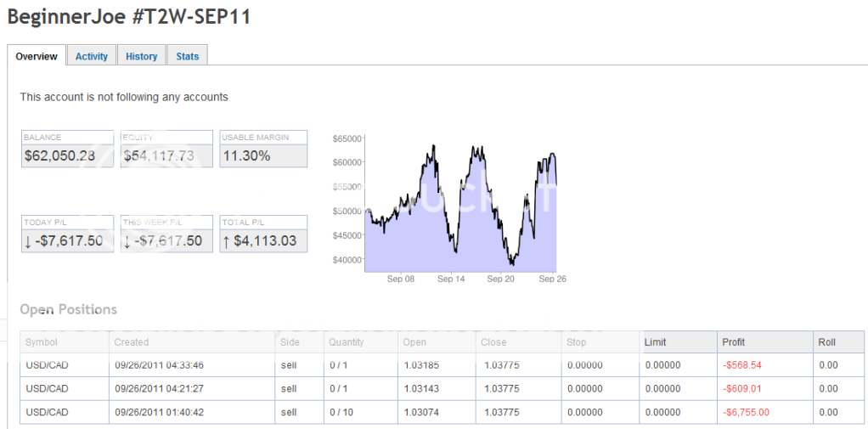Click the BeginnerJoe #T2W-SEP11 account title

(129, 17)
